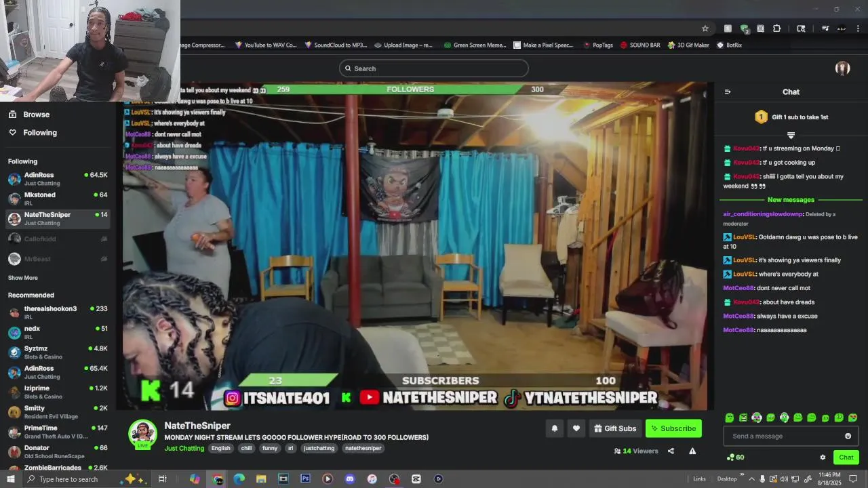Screen dimensions: 868x488
Task: Share the stream via share icon
Action: (x=671, y=451)
